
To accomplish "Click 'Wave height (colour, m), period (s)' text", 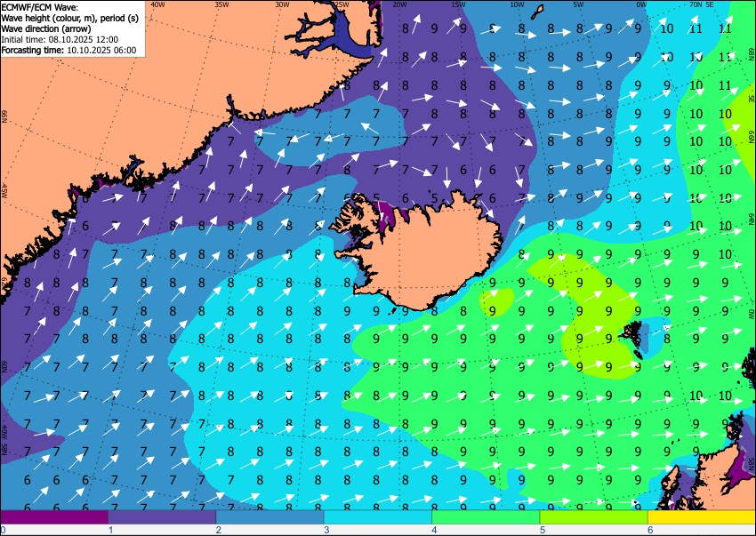I will click(70, 18).
